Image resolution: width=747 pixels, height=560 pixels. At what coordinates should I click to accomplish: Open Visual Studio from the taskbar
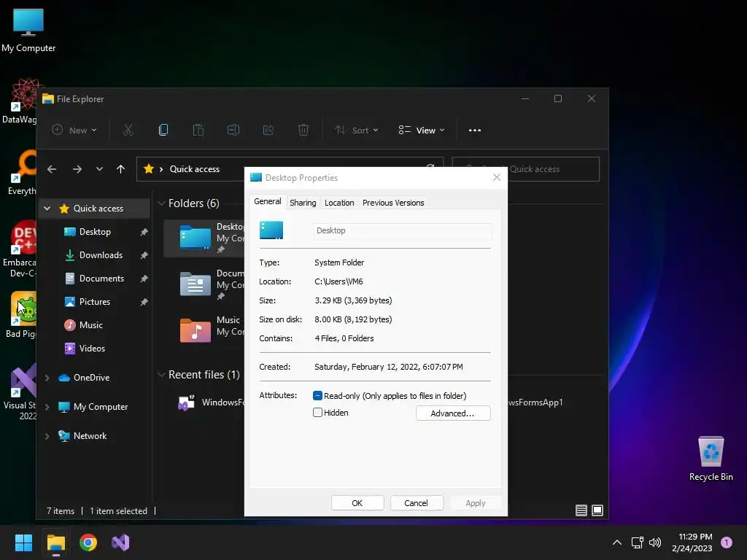click(x=120, y=542)
